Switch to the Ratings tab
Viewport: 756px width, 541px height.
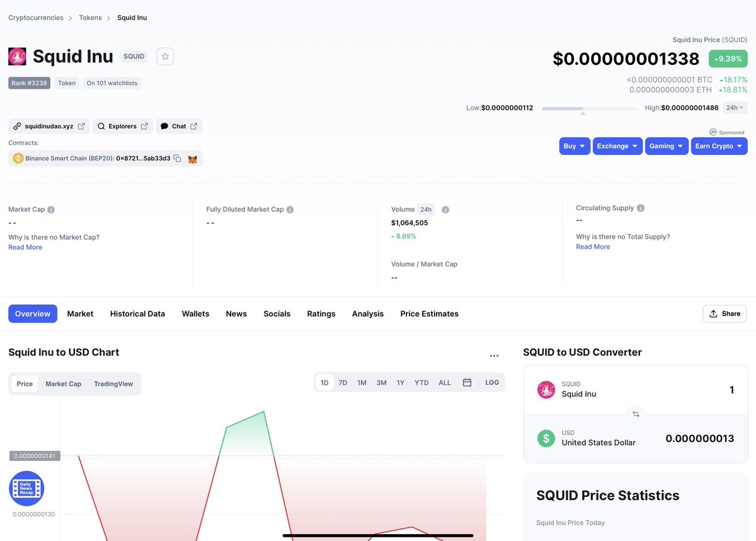(321, 314)
